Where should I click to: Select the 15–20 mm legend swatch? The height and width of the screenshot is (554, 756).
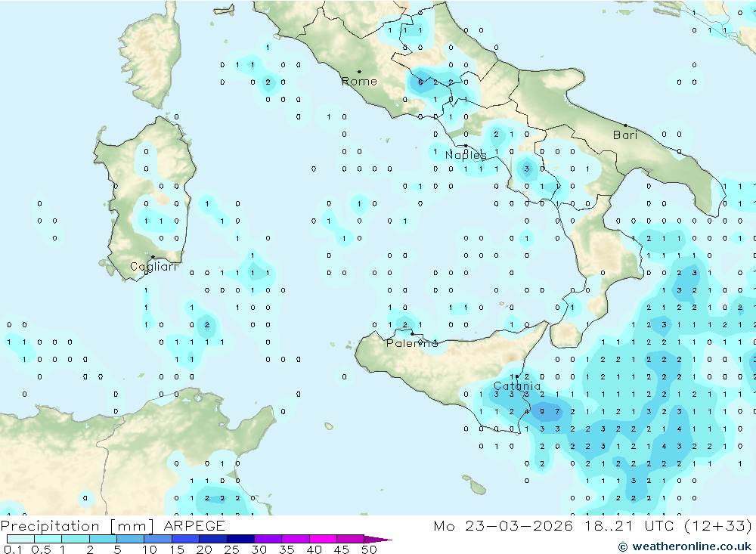coord(186,539)
